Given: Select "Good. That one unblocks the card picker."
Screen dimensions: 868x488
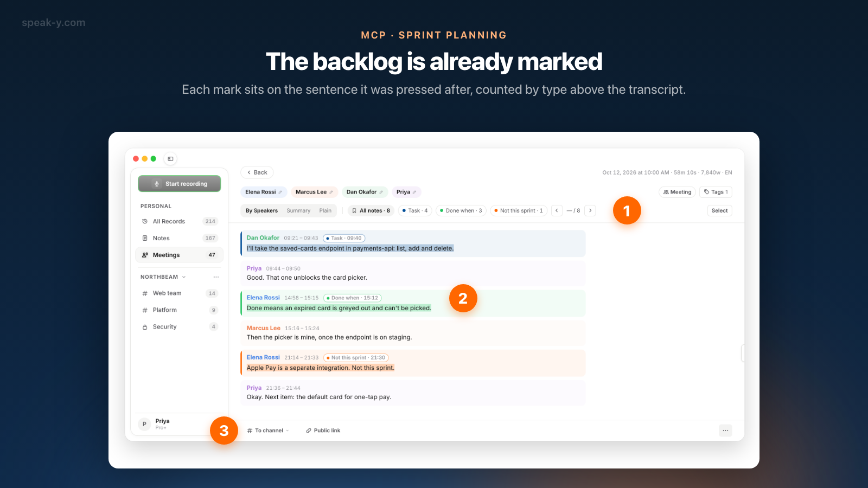Looking at the screenshot, I should coord(307,278).
